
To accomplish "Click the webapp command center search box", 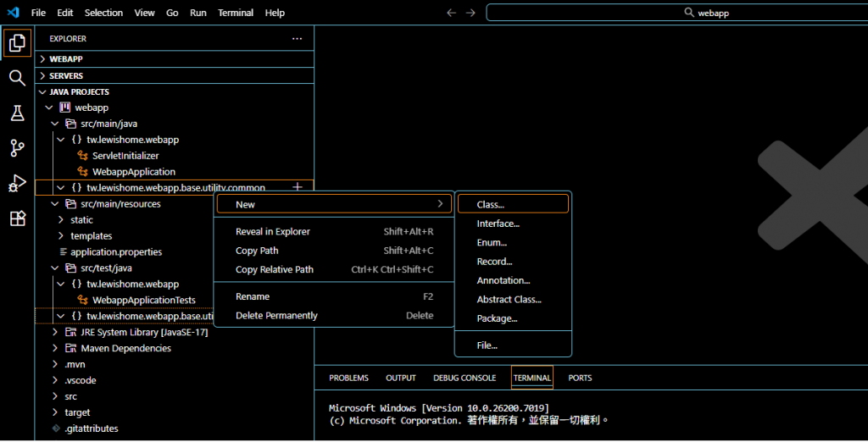I will pos(677,12).
